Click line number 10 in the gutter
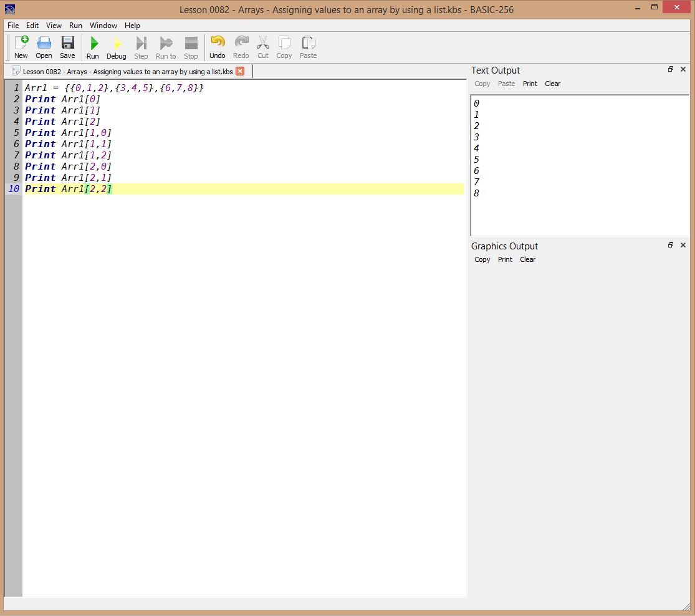 click(14, 188)
